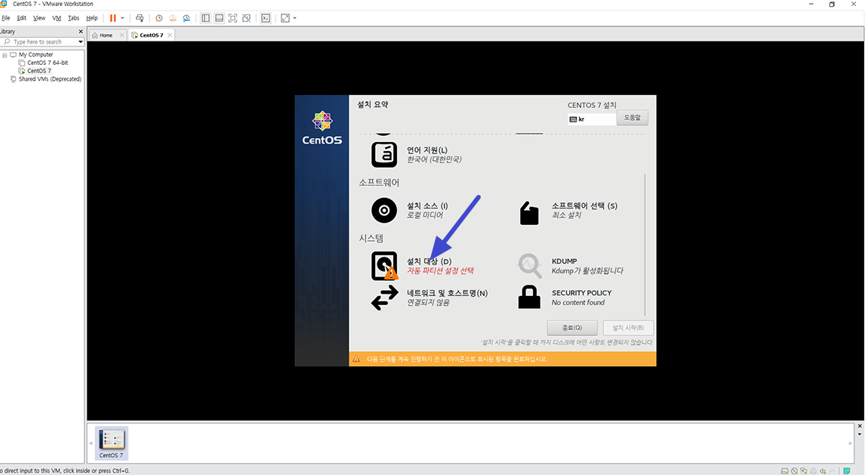The image size is (868, 475).
Task: Switch to Unity mode toolbar icon
Action: tap(246, 18)
